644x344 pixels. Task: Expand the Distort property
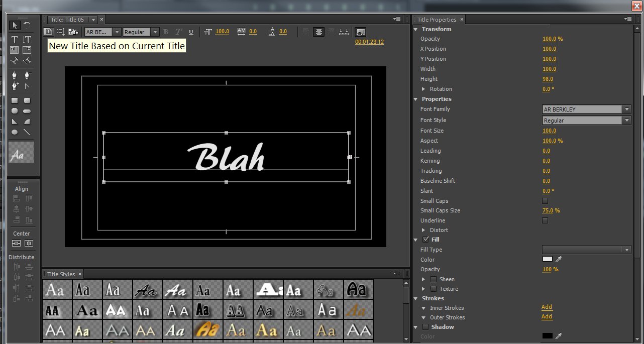pos(424,230)
